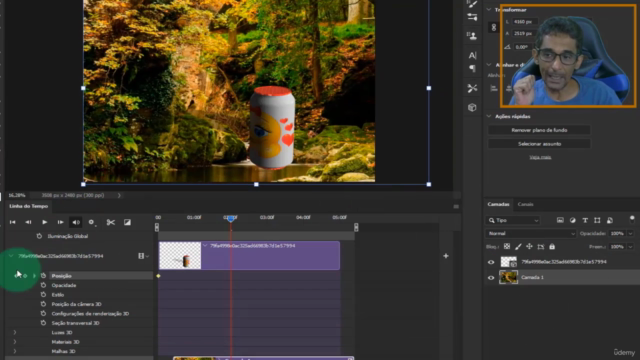Open the Adjustments sliders panel icon

point(472,17)
